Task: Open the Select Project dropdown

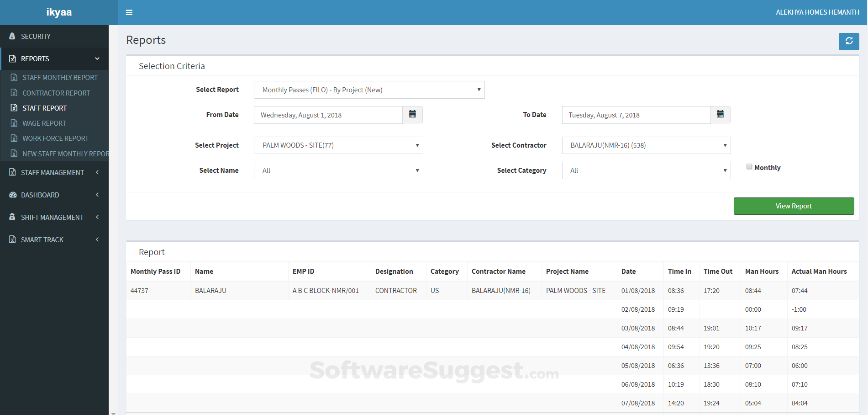Action: (338, 145)
